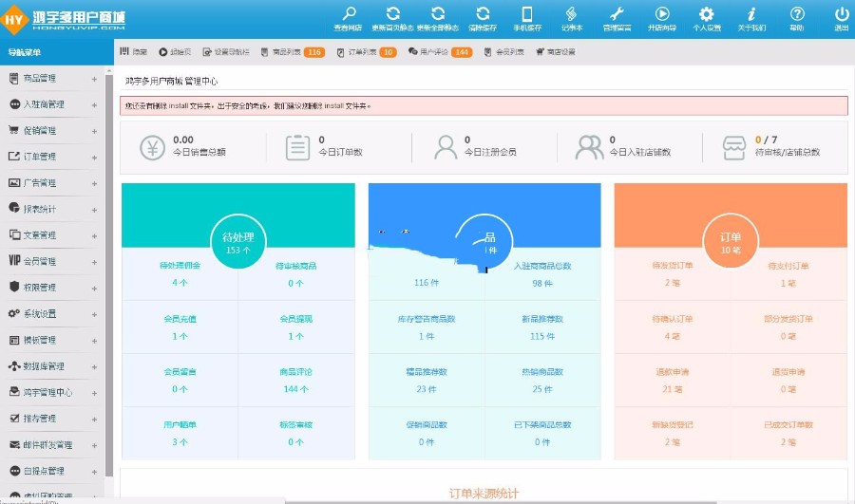Expand the 商品管理 sidebar menu
This screenshot has height=504, width=855.
pyautogui.click(x=53, y=79)
